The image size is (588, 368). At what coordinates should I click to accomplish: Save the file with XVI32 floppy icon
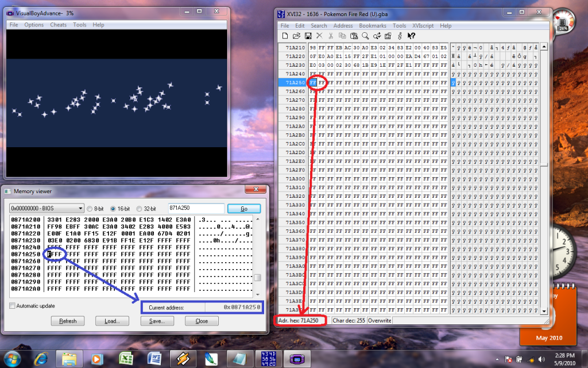click(308, 36)
